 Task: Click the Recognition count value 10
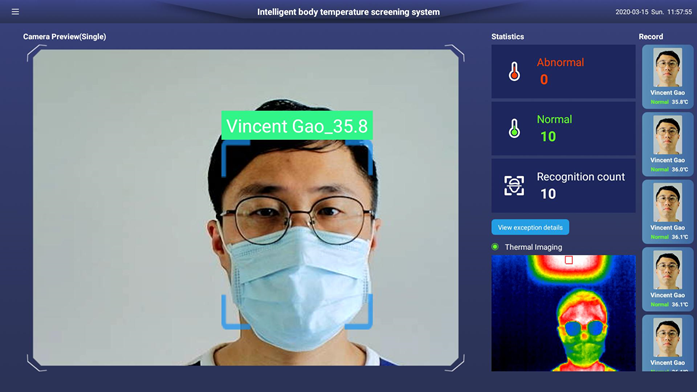click(548, 194)
